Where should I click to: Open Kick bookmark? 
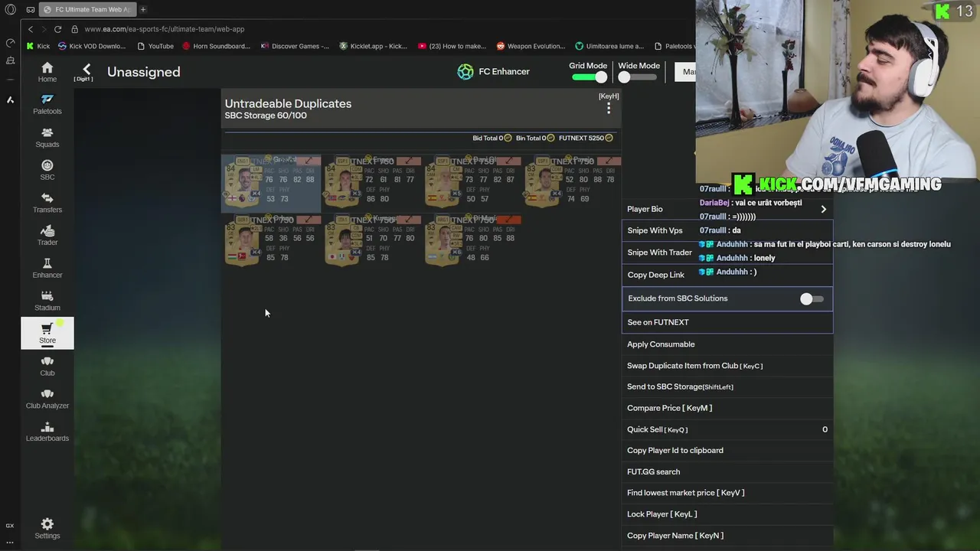point(38,46)
